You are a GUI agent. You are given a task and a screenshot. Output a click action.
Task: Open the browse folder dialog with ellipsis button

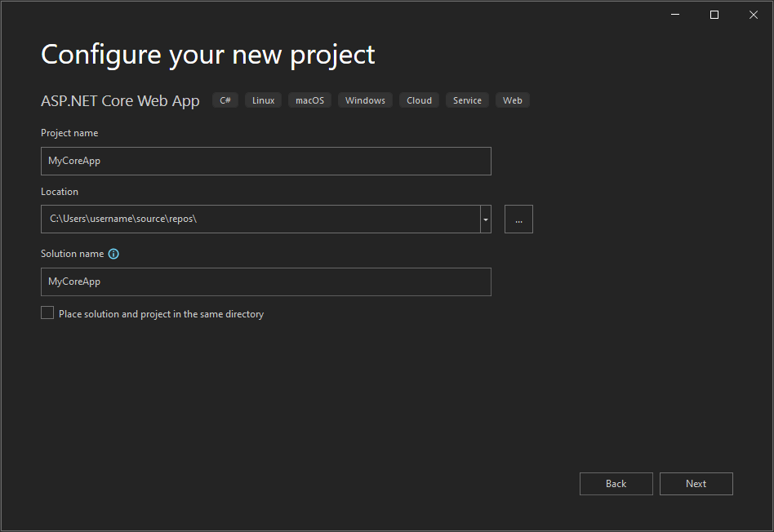click(518, 219)
